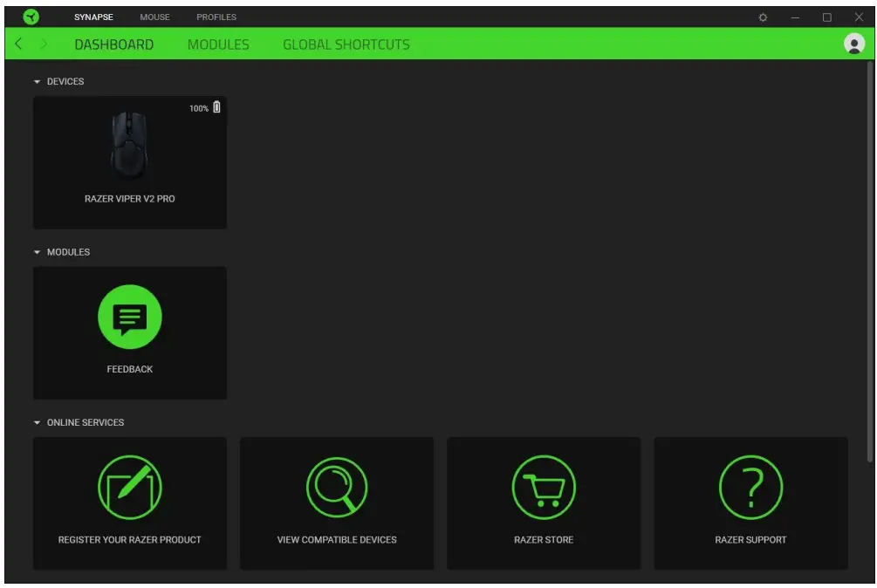Image resolution: width=877 pixels, height=588 pixels.
Task: Open the Profiles tab
Action: pos(216,17)
